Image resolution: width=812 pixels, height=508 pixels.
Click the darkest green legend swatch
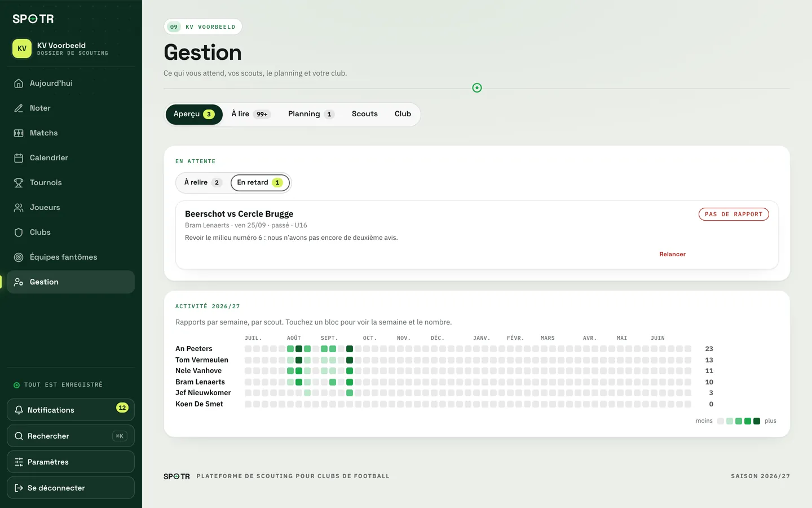(x=757, y=421)
